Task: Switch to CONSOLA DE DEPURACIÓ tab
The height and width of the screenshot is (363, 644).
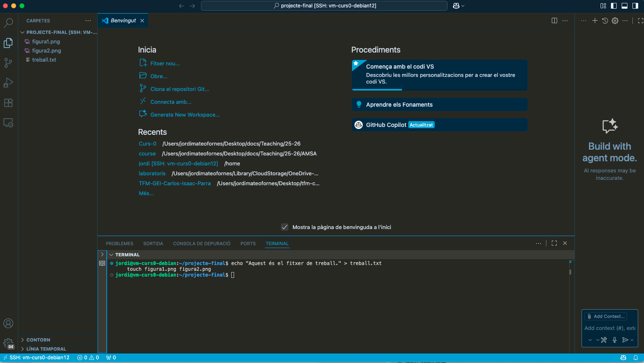Action: (201, 244)
